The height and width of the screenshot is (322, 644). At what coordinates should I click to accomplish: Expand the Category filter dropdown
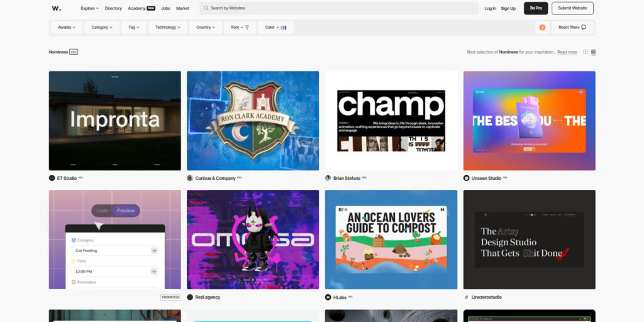102,28
